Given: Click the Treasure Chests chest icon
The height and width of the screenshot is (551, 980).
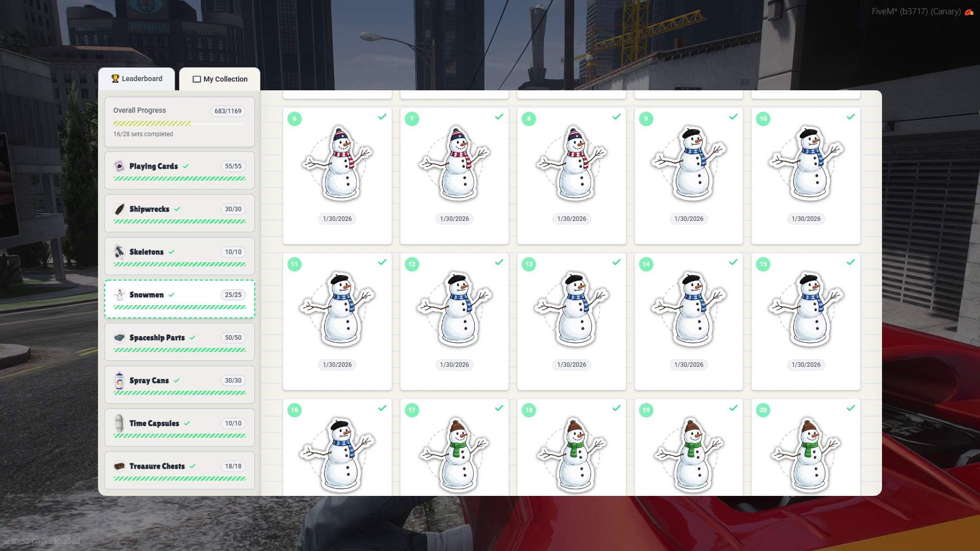Looking at the screenshot, I should tap(119, 466).
